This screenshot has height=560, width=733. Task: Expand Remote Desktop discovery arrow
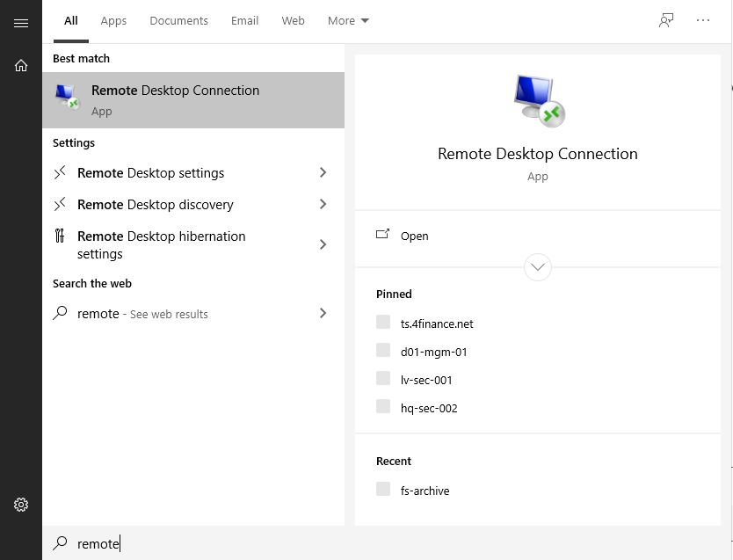323,204
